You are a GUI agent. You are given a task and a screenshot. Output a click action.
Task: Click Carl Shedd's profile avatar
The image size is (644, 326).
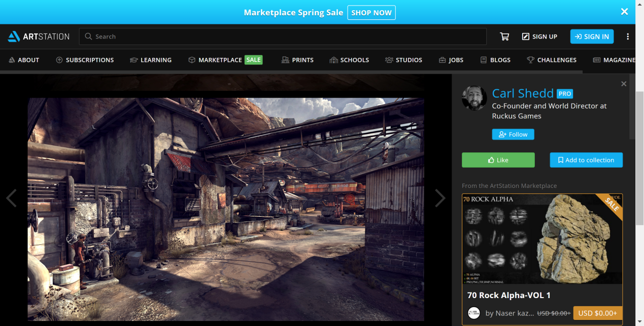tap(474, 98)
